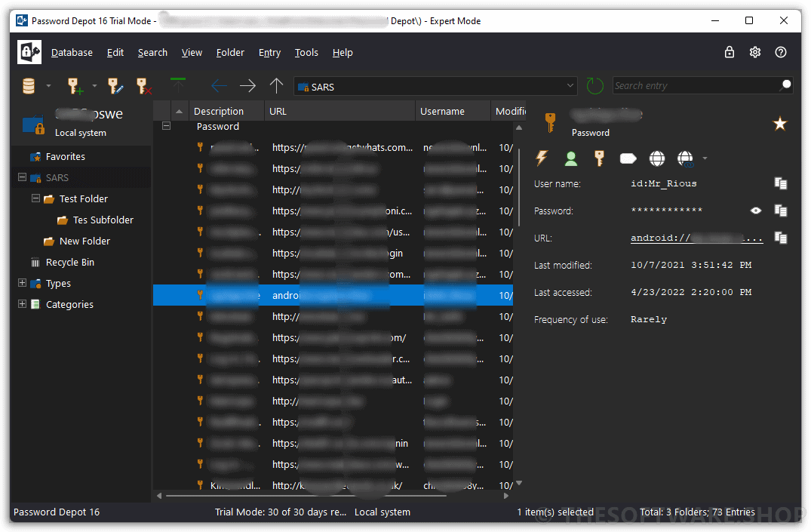Select the New Folder item
This screenshot has height=532, width=811.
[x=84, y=241]
